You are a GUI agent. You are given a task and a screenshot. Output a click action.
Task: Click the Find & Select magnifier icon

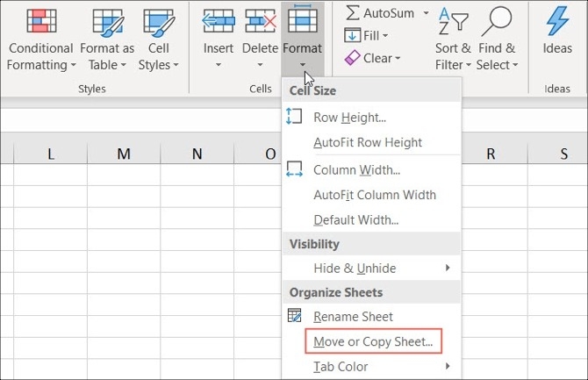(x=497, y=21)
